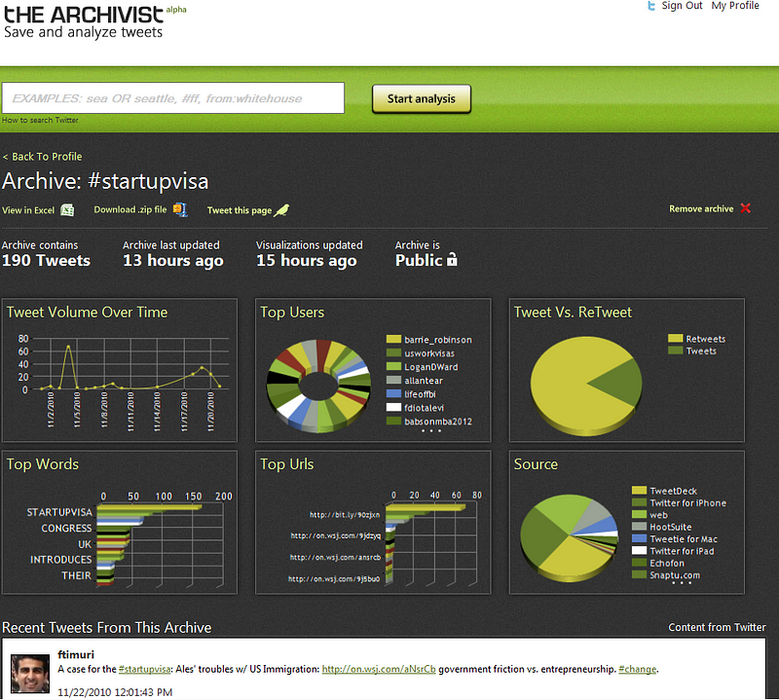Click the STARTUPVISA word label

click(x=59, y=512)
